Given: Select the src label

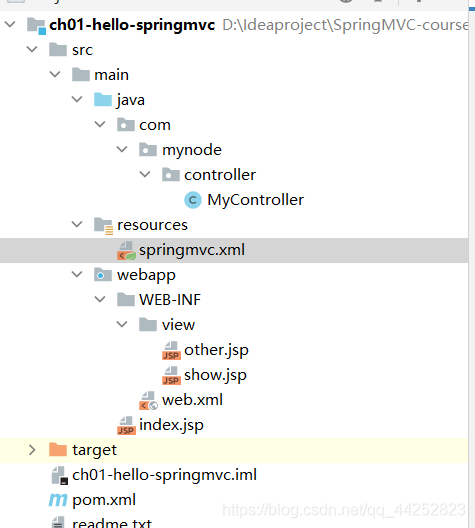Looking at the screenshot, I should (82, 50).
